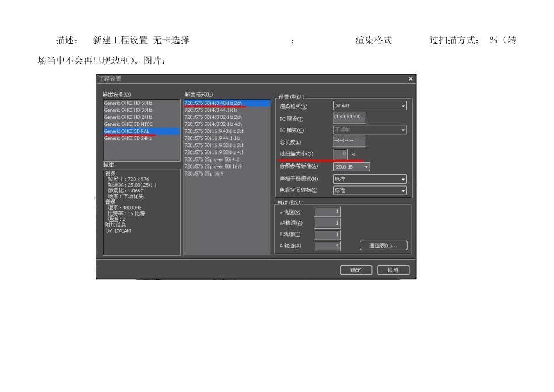Click the TC 预设 timecode field
Image resolution: width=554 pixels, height=392 pixels.
click(349, 118)
